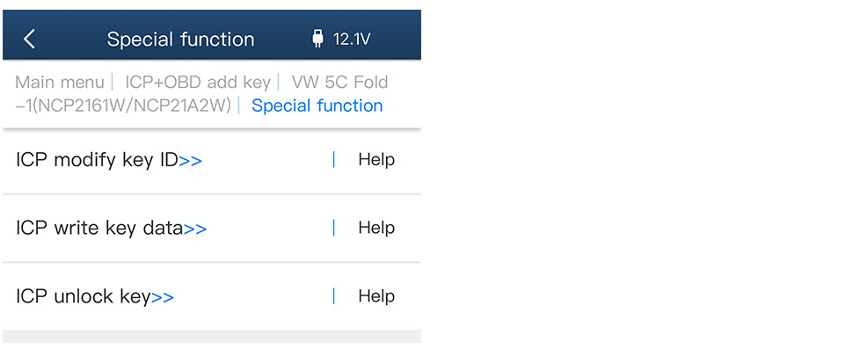The image size is (868, 364).
Task: Open ICP+OBD add key breadcrumb
Action: (x=198, y=83)
